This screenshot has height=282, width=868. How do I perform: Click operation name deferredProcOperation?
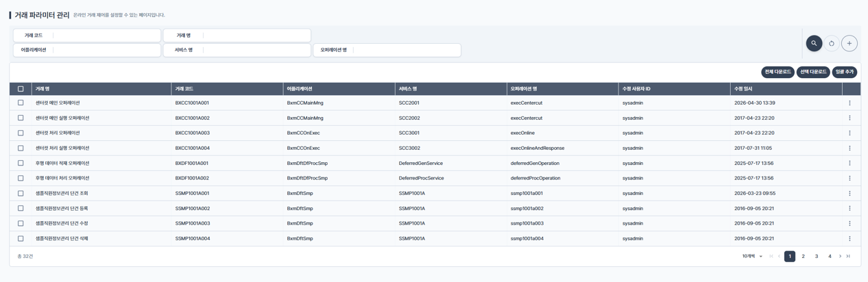[535, 179]
